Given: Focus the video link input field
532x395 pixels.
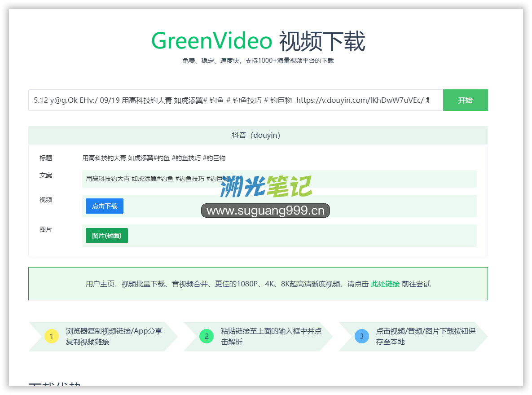Looking at the screenshot, I should pyautogui.click(x=235, y=100).
